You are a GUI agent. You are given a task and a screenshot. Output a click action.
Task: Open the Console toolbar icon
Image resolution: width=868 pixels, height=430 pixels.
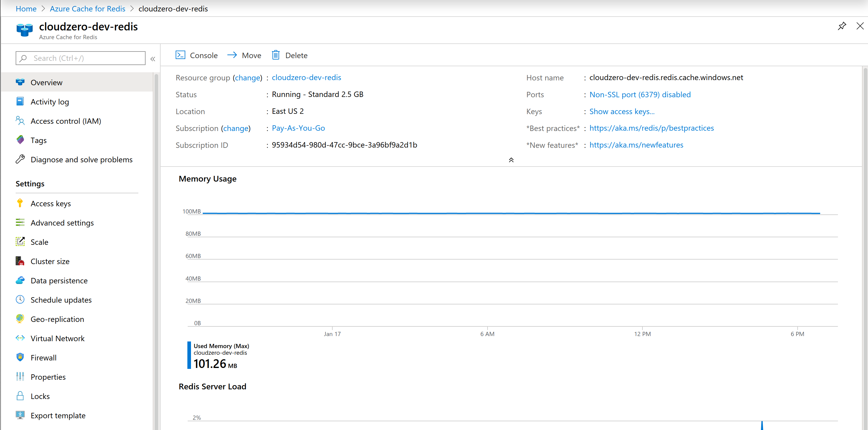[x=180, y=55]
